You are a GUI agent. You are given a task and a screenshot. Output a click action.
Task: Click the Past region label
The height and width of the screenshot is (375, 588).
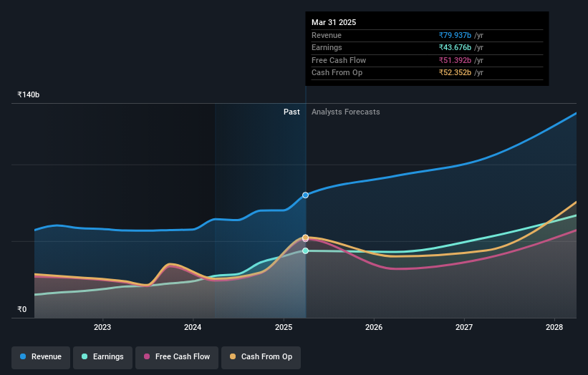pyautogui.click(x=291, y=112)
